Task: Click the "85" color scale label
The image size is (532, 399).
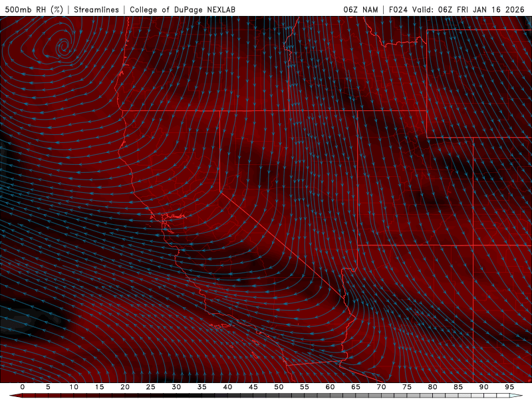Action: coord(458,387)
